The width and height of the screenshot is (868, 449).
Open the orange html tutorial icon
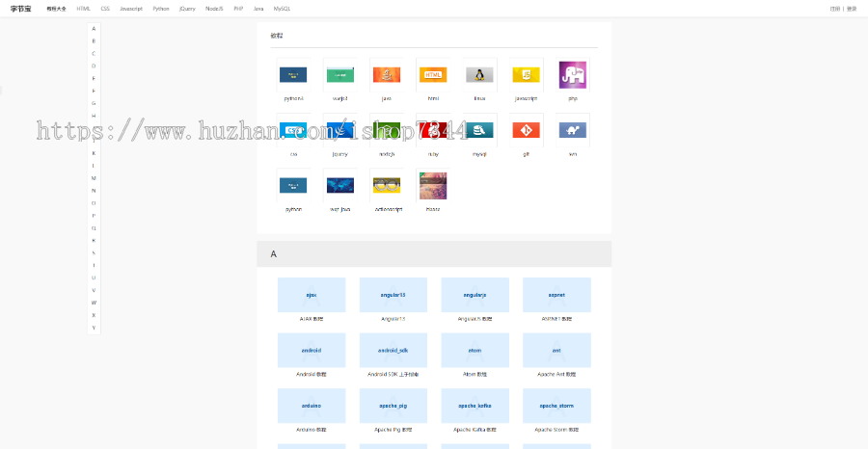[433, 74]
